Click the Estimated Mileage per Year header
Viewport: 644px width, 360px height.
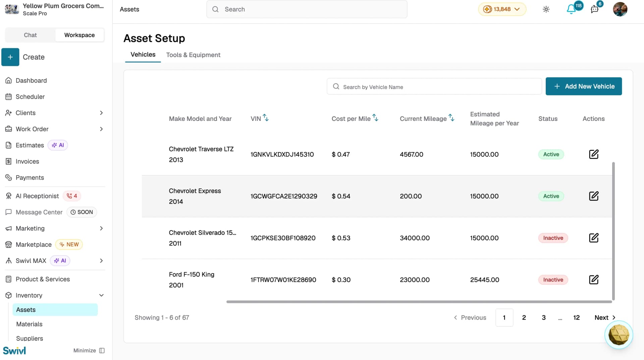[494, 119]
